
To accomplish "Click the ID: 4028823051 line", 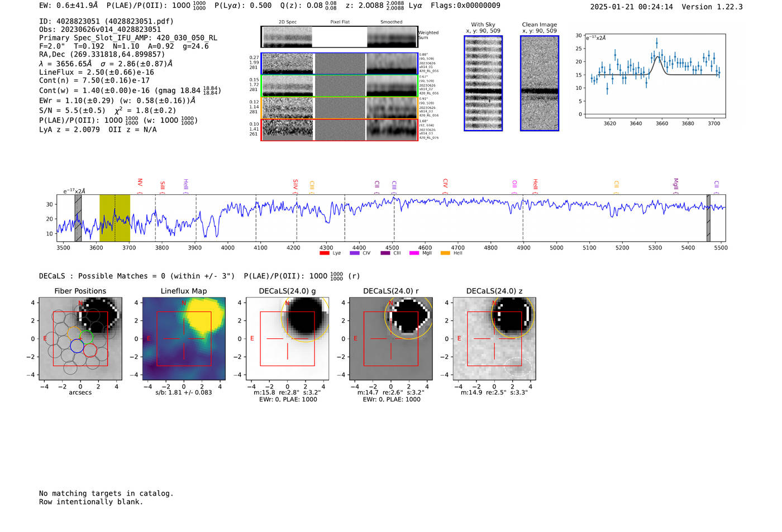I will click(x=106, y=21).
